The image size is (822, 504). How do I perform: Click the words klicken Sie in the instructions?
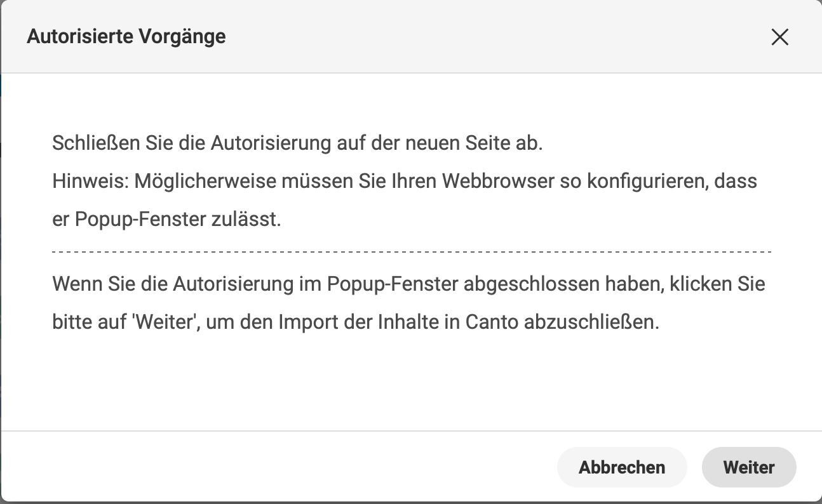pyautogui.click(x=717, y=283)
